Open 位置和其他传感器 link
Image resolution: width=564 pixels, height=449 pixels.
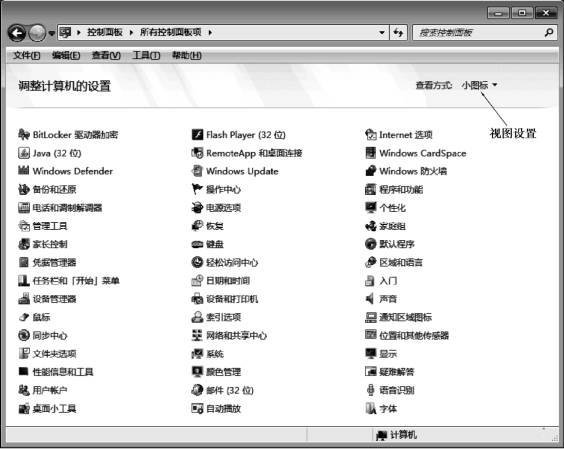click(x=414, y=335)
